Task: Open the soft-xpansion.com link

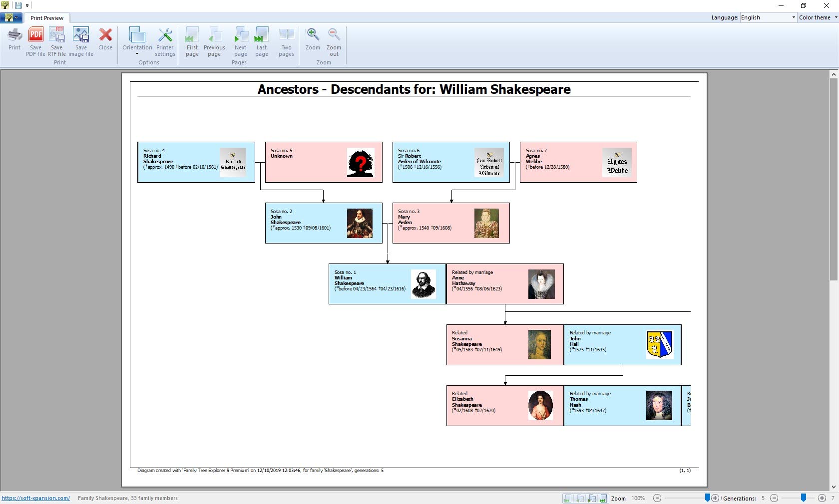Action: click(x=35, y=498)
